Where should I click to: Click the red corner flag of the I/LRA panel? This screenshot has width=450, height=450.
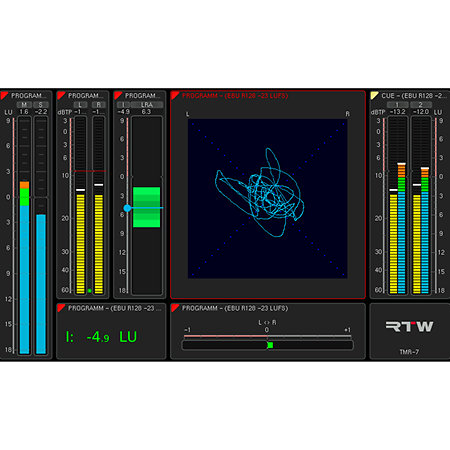117,95
